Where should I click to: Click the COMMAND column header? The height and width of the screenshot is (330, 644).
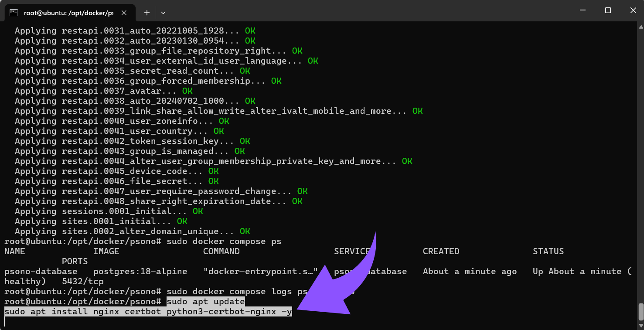coord(221,252)
